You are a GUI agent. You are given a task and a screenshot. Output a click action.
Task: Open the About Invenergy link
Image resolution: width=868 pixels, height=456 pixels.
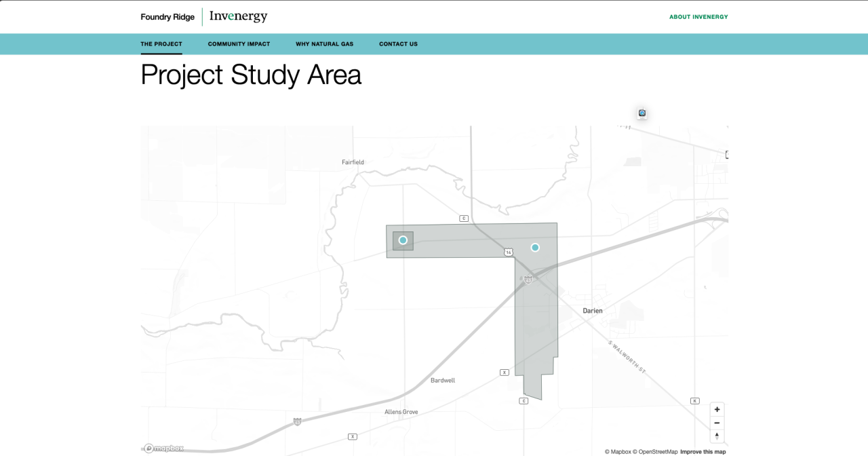(698, 17)
